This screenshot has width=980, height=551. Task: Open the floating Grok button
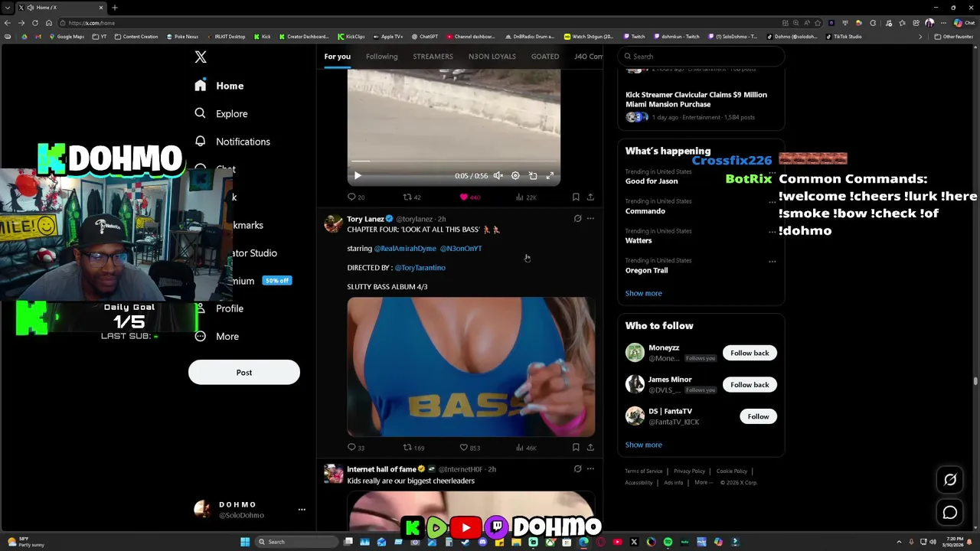[950, 480]
